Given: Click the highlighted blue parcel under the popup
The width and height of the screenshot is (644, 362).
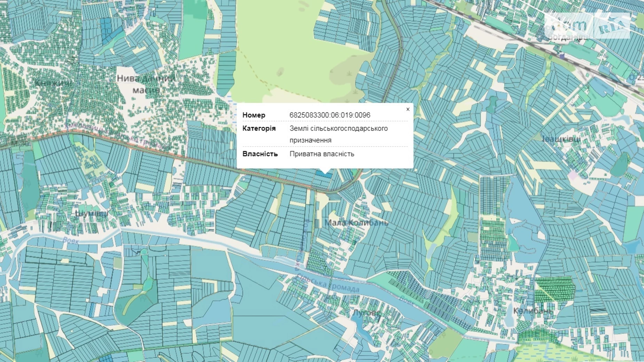Looking at the screenshot, I should click(x=324, y=174).
